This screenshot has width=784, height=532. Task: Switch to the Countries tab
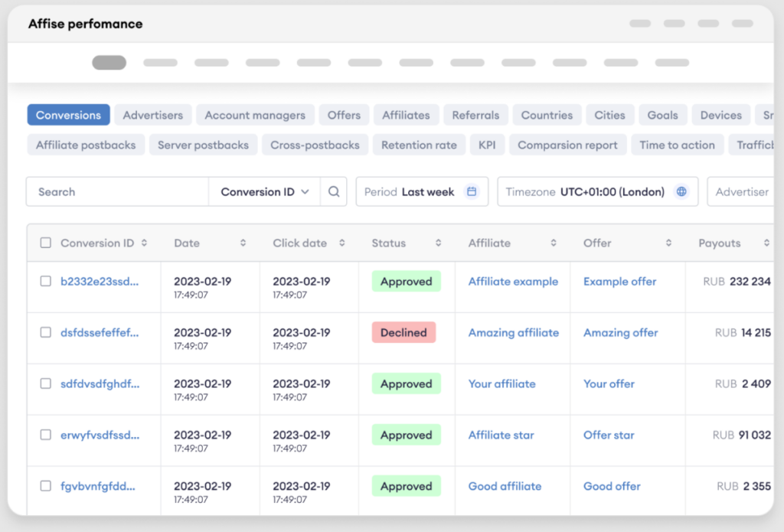(x=547, y=115)
